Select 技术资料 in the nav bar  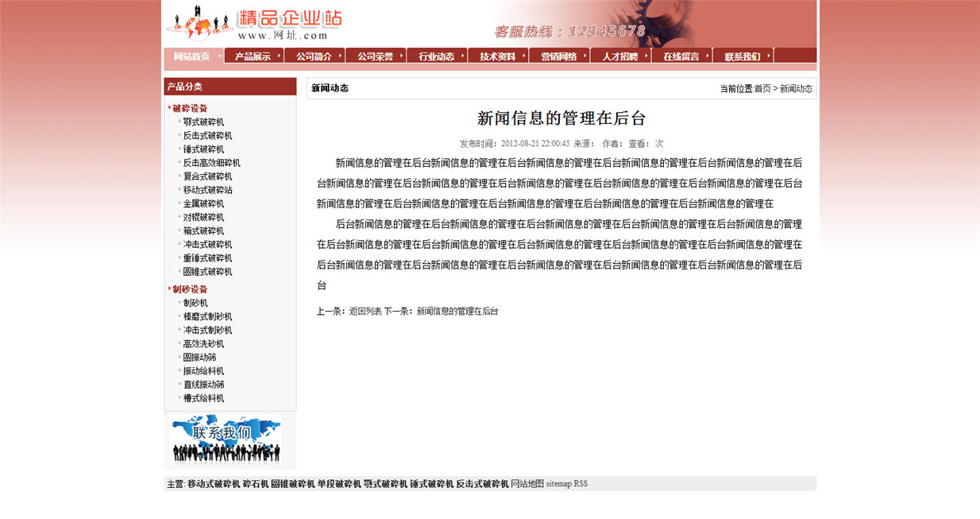coord(499,56)
